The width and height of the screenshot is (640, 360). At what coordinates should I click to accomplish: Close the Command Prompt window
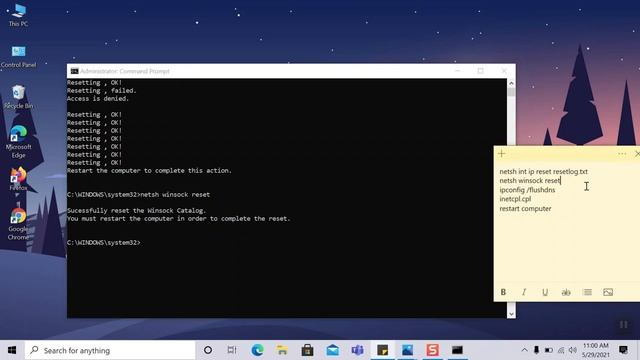coord(504,71)
